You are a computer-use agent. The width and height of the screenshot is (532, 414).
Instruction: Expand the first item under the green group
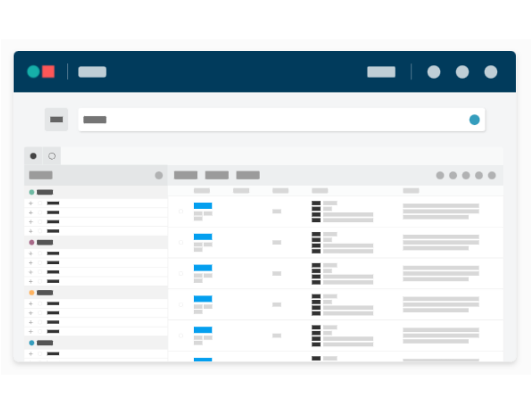pyautogui.click(x=31, y=203)
